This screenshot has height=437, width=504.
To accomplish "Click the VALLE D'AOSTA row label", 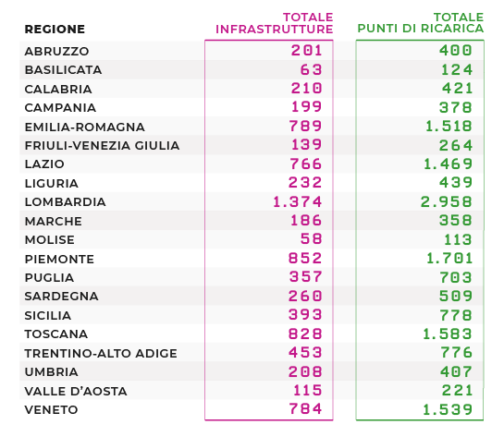I will 76,392.
